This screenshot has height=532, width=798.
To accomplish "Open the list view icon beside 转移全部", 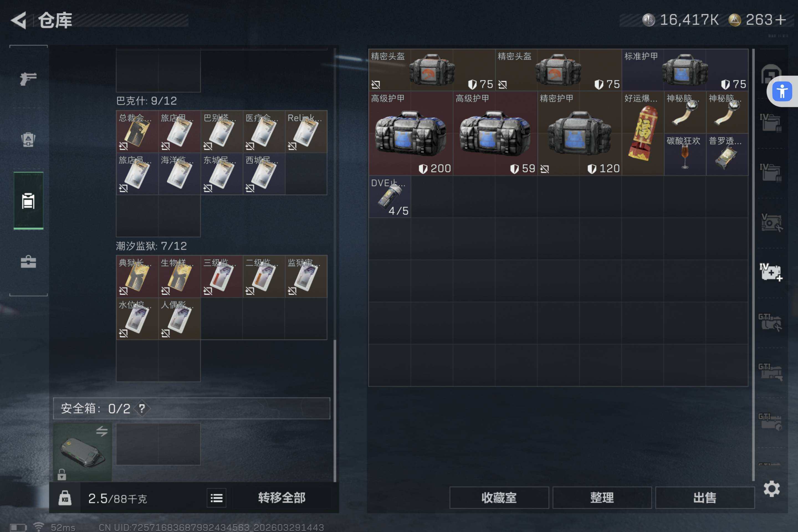I will coord(216,498).
